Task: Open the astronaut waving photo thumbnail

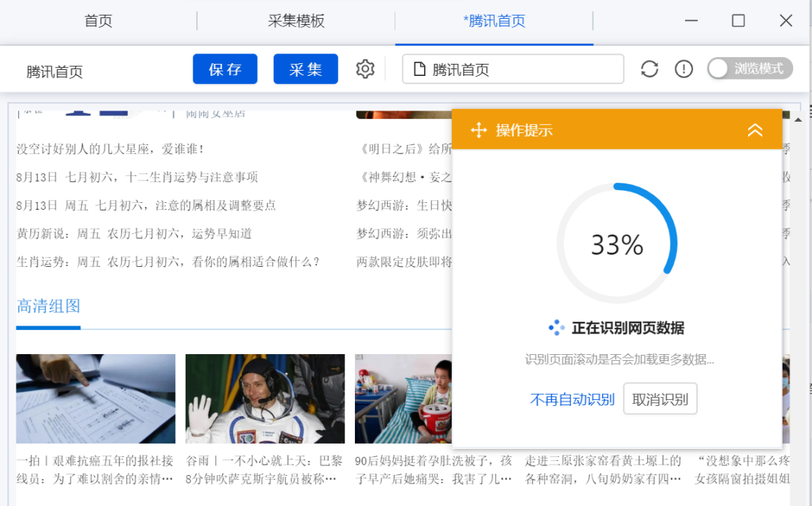Action: [x=265, y=398]
